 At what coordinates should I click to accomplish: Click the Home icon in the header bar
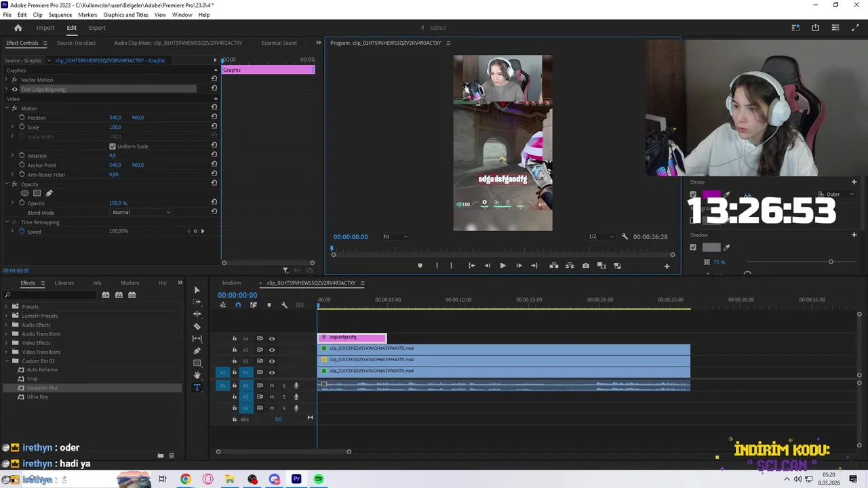coord(18,28)
